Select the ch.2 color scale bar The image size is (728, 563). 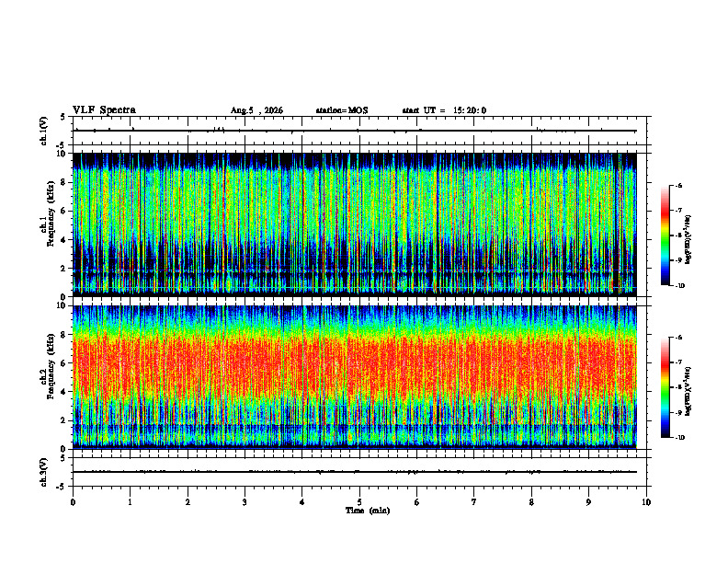(x=665, y=387)
